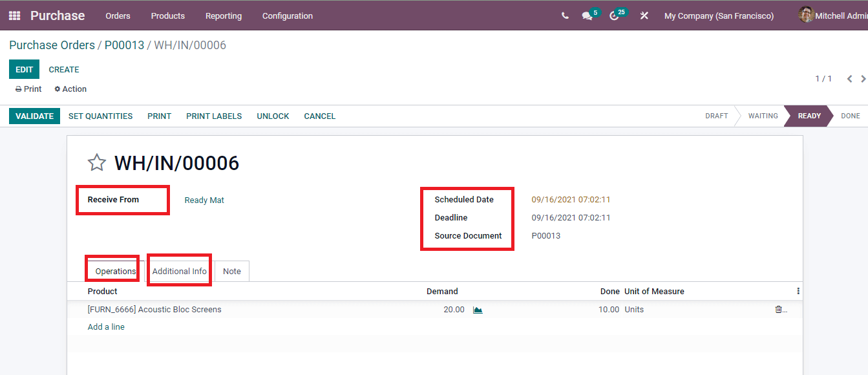
Task: Click [FURN_6666] Acoustic Bloc Screens product
Action: coord(154,310)
